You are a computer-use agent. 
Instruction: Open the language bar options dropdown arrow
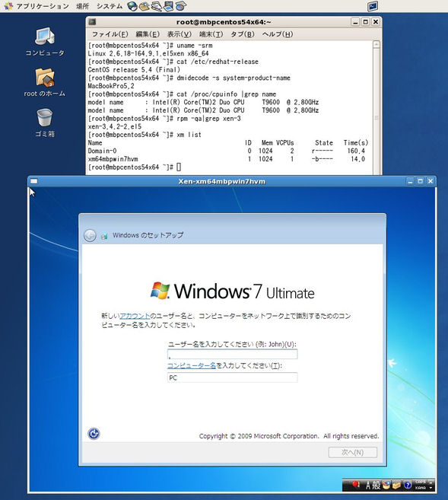(x=431, y=488)
